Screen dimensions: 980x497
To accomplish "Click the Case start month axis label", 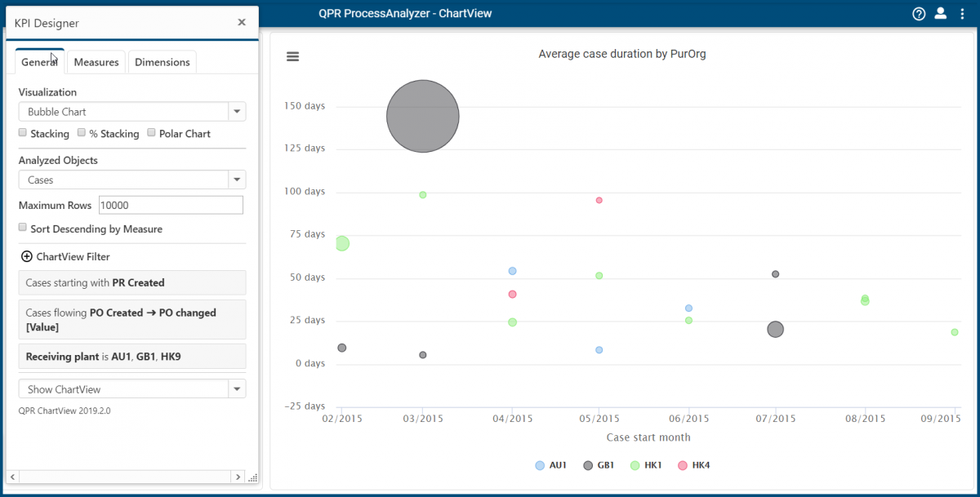I will [648, 437].
